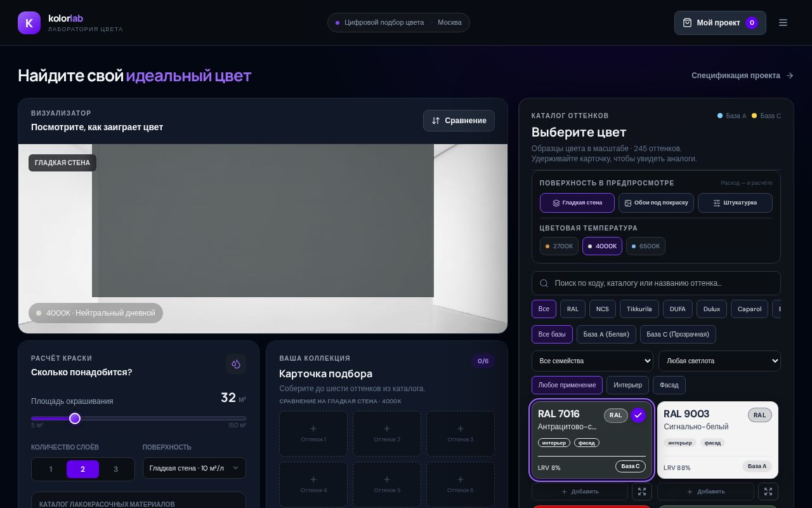This screenshot has height=508, width=812.
Task: Click the kolorlab K logo icon
Action: click(29, 23)
